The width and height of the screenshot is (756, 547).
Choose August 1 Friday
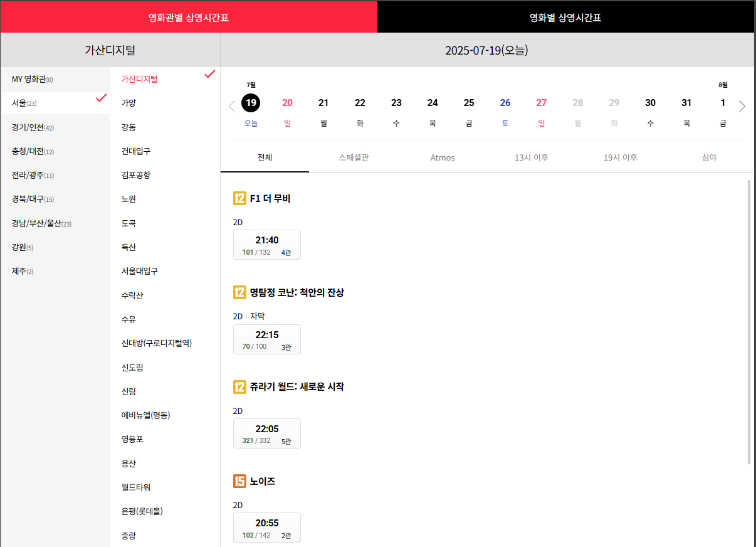pos(723,103)
